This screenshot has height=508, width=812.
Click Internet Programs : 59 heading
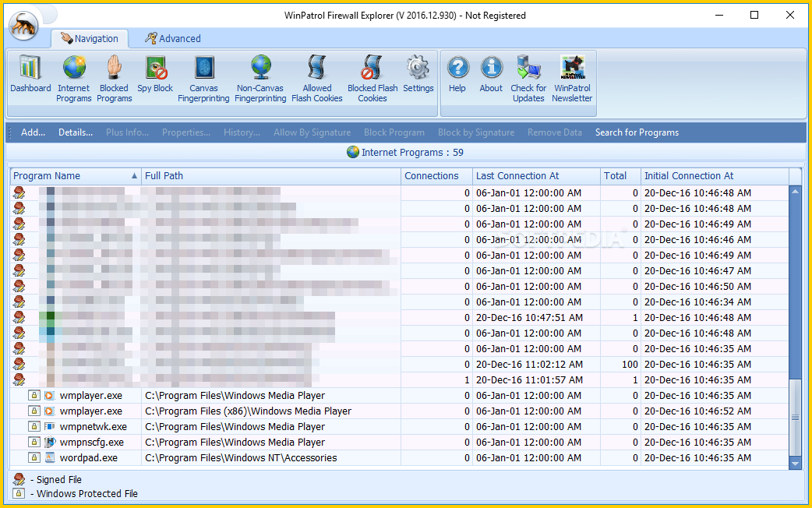[405, 152]
